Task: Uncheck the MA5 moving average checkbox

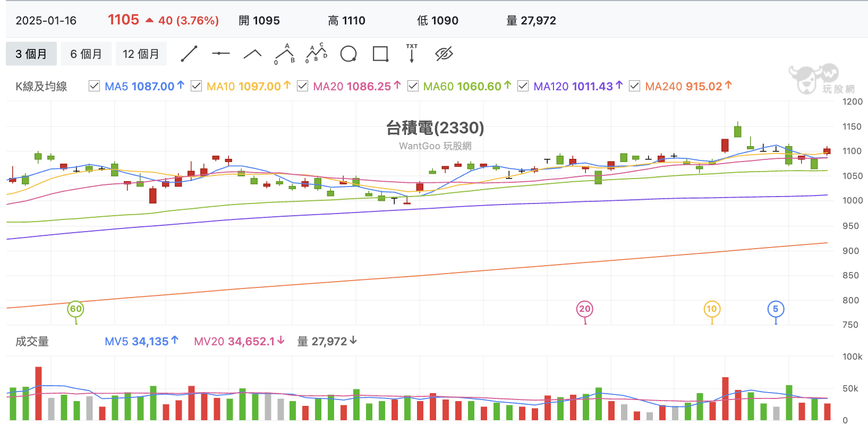Action: coord(94,86)
